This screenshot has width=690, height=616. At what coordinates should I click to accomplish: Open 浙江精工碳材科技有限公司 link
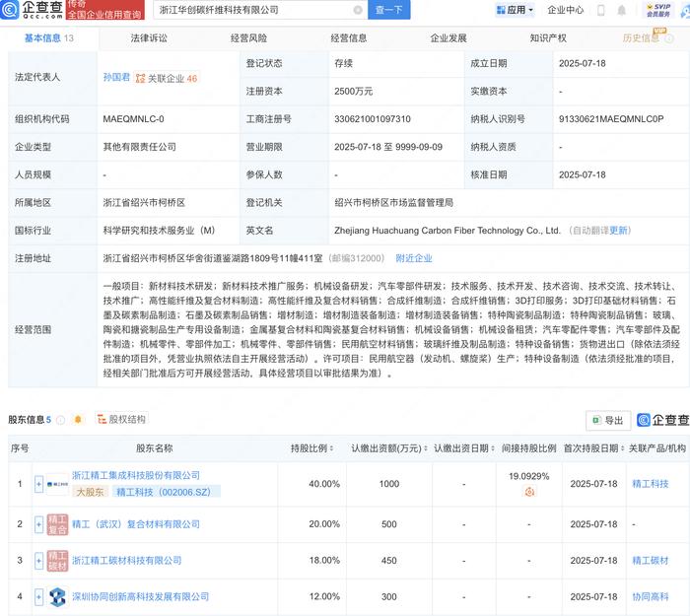point(127,561)
